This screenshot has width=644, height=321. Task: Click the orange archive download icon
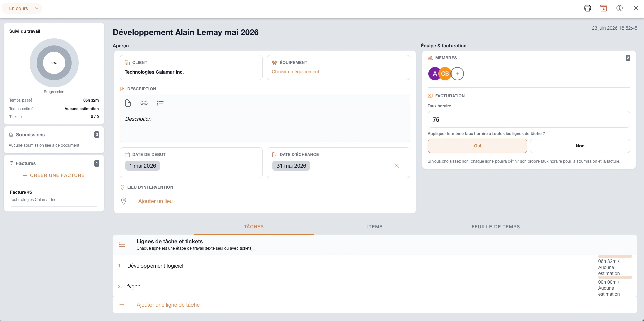tap(603, 8)
